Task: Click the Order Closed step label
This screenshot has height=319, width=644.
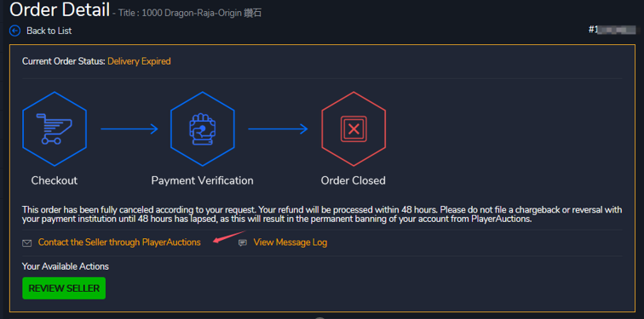Action: coord(354,180)
